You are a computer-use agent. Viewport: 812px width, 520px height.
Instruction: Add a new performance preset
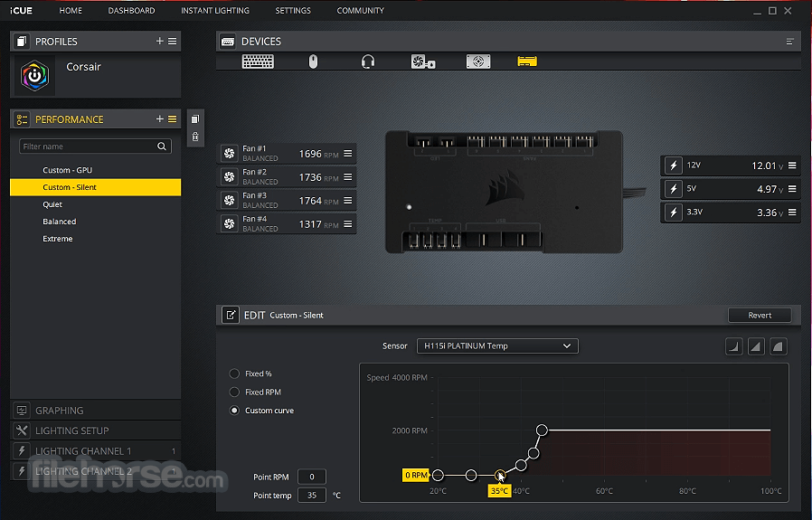pos(159,119)
